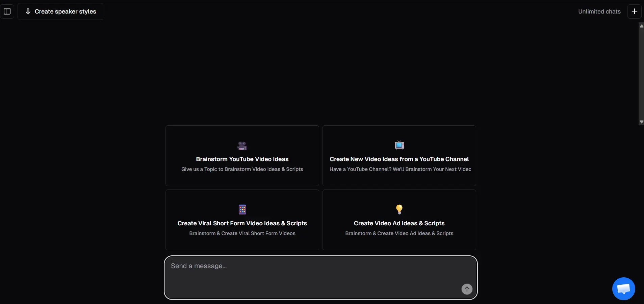This screenshot has height=304, width=644.
Task: Click the scrollbar down arrow
Action: (641, 122)
